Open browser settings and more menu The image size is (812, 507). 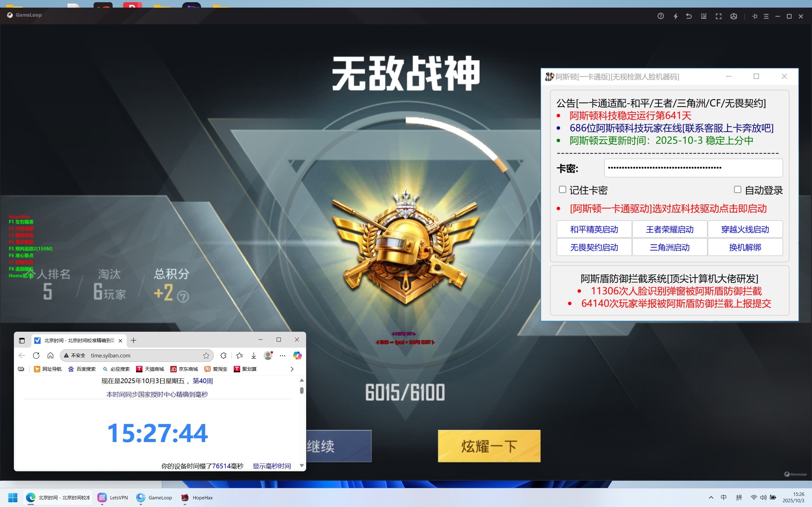click(x=283, y=356)
